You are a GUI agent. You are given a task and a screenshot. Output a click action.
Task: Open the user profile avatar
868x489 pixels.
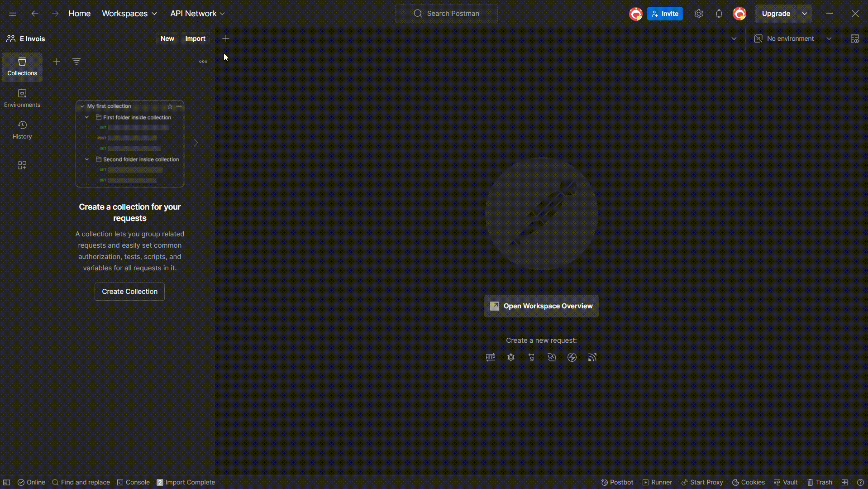(x=739, y=14)
